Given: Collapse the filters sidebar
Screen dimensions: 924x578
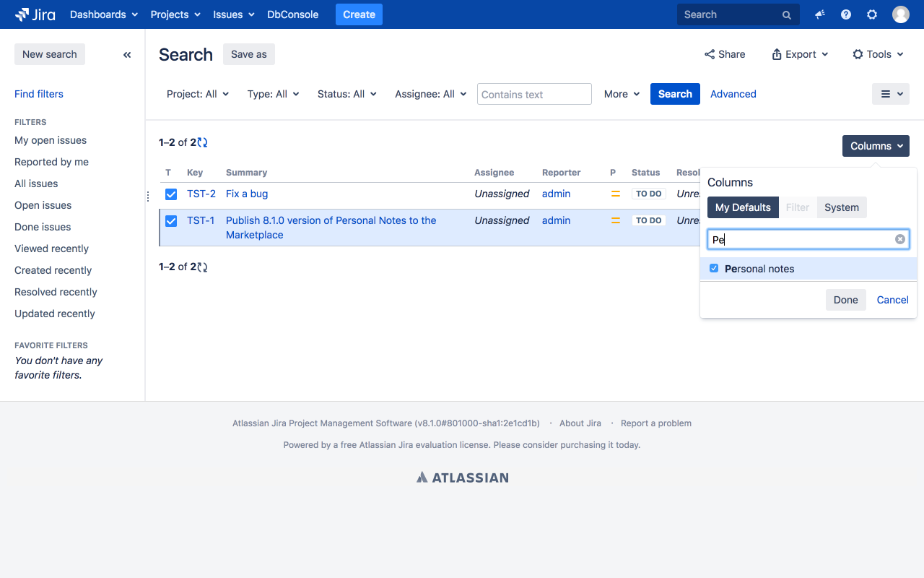Looking at the screenshot, I should [x=127, y=54].
